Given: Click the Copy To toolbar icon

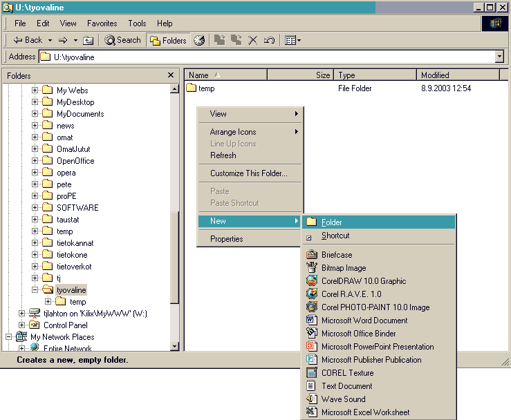Looking at the screenshot, I should click(236, 40).
